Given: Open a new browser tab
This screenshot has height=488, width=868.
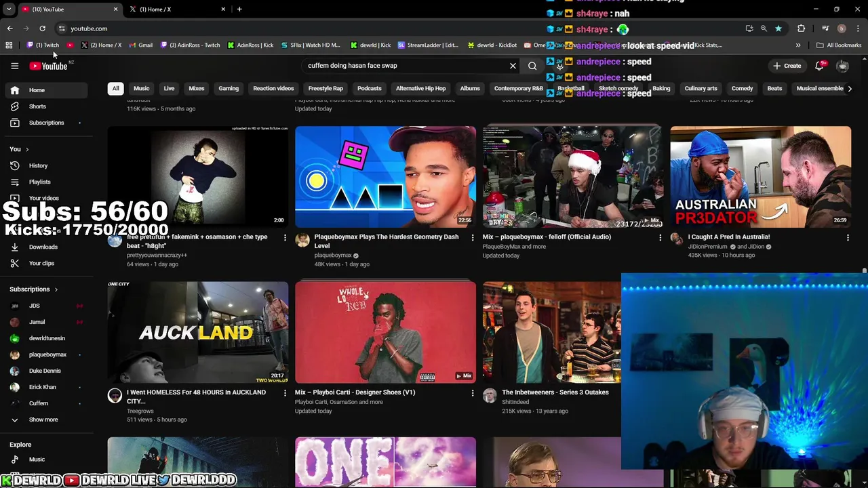Looking at the screenshot, I should 239,9.
